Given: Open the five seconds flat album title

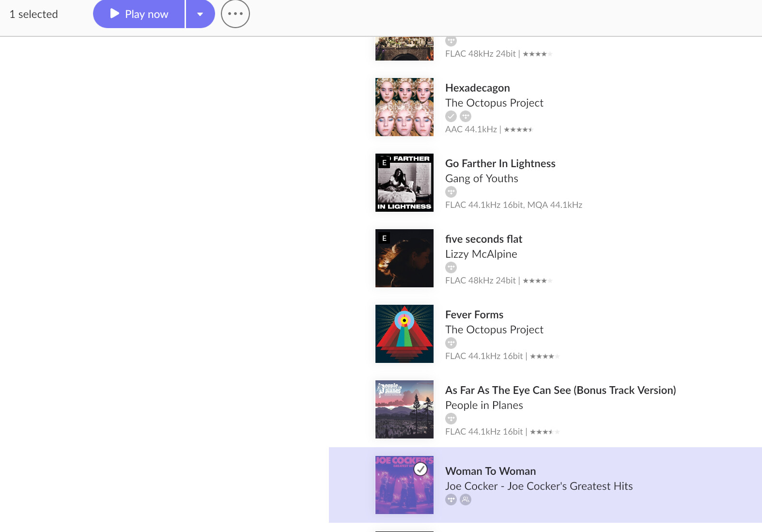Looking at the screenshot, I should tap(483, 239).
